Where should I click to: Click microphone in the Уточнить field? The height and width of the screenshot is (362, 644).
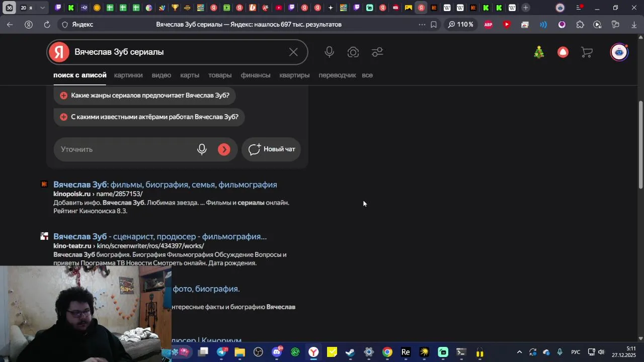[202, 149]
